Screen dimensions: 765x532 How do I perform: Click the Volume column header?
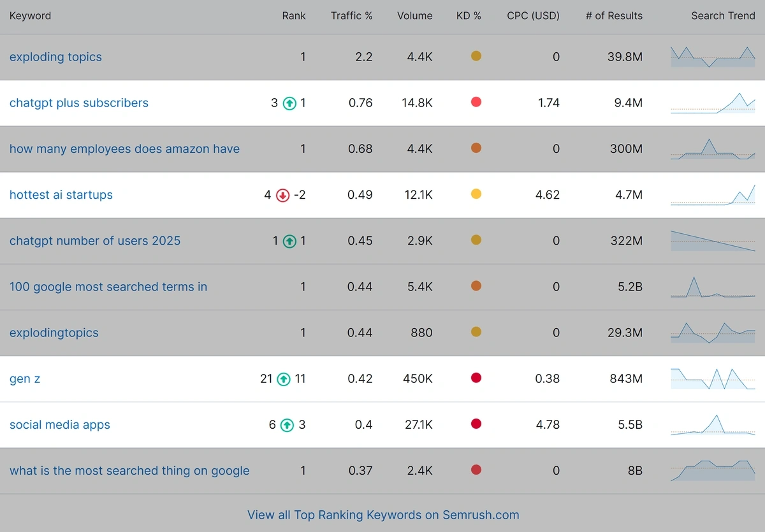point(415,16)
